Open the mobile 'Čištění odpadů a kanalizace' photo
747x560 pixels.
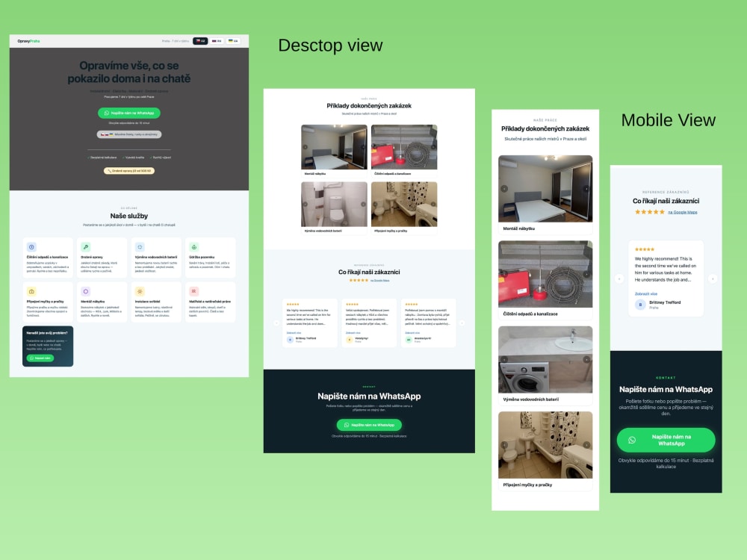(545, 274)
